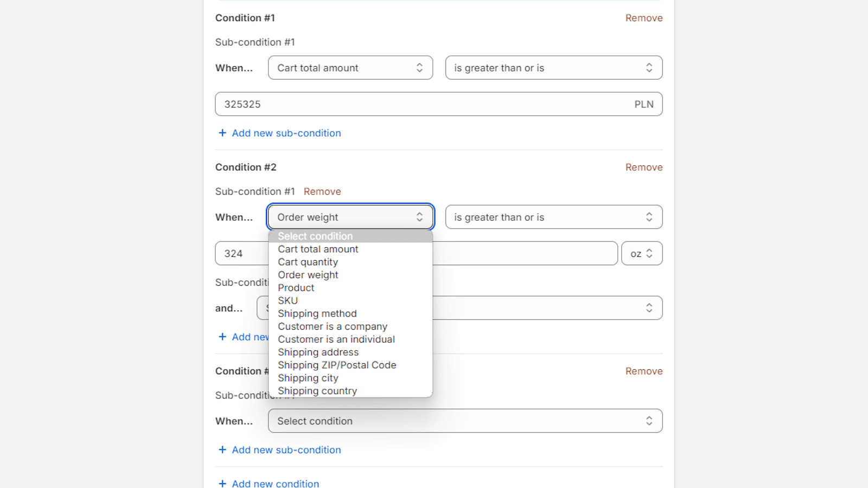
Task: Select 'Cart quantity' option from the list
Action: 308,262
